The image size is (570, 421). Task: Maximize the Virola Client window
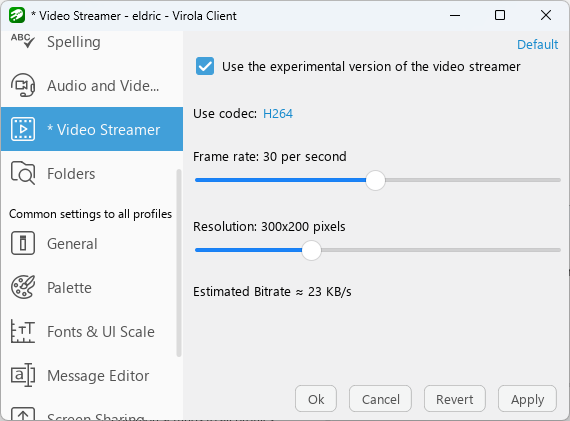500,15
